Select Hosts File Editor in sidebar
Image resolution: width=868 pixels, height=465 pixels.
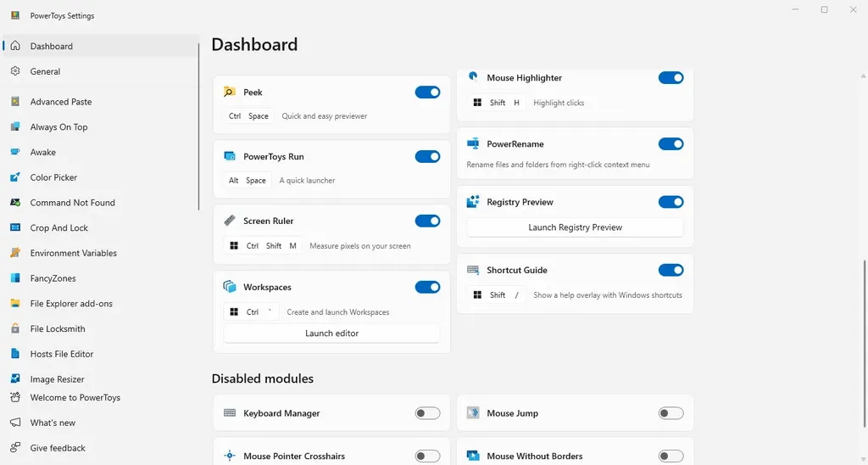click(x=100, y=354)
